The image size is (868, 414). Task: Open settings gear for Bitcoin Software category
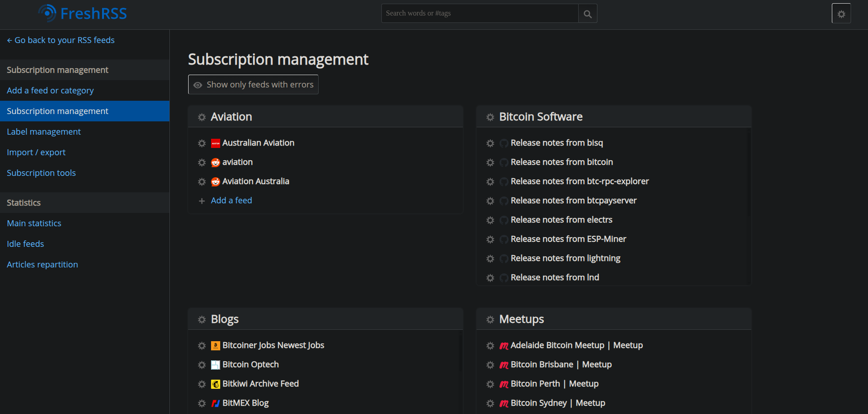[x=490, y=117]
